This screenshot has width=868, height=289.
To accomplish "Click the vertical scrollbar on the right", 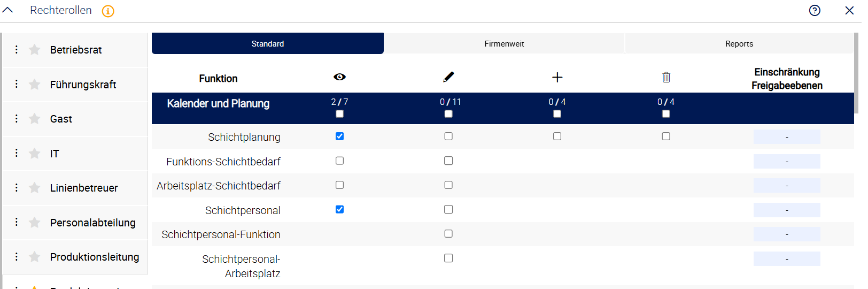I will click(x=857, y=73).
